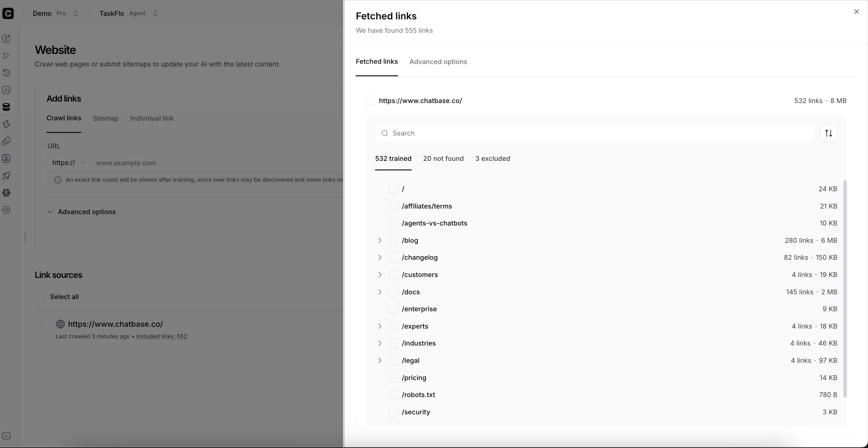Toggle the https://www.chatbase.co/ root checkbox in panel
Viewport: 868px width, 448px height.
tap(370, 101)
